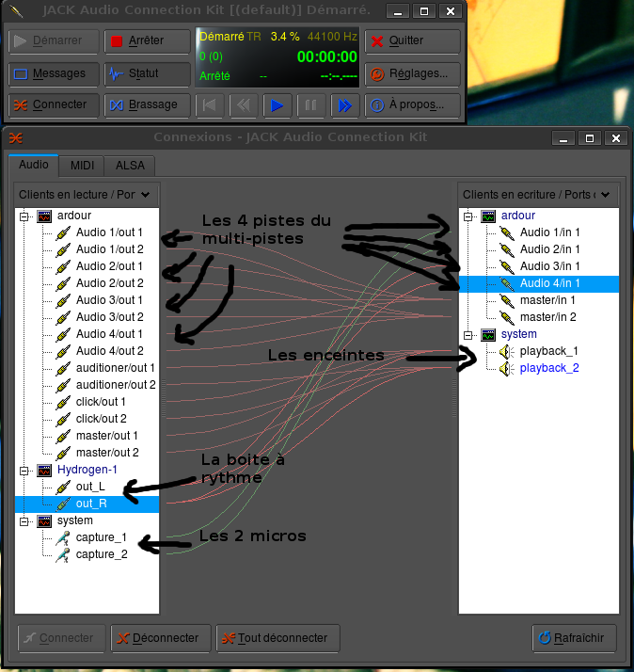
Task: Select capture_1 microphone icon
Action: (63, 538)
